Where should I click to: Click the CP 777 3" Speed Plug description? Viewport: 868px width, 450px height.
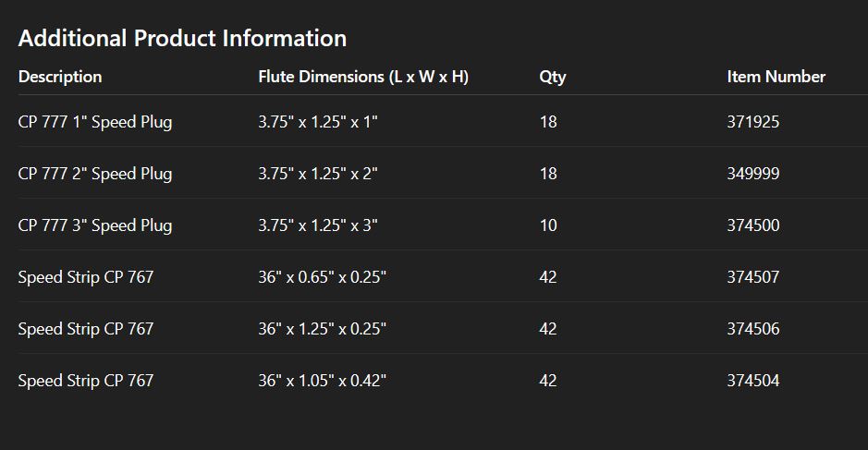pyautogui.click(x=95, y=225)
